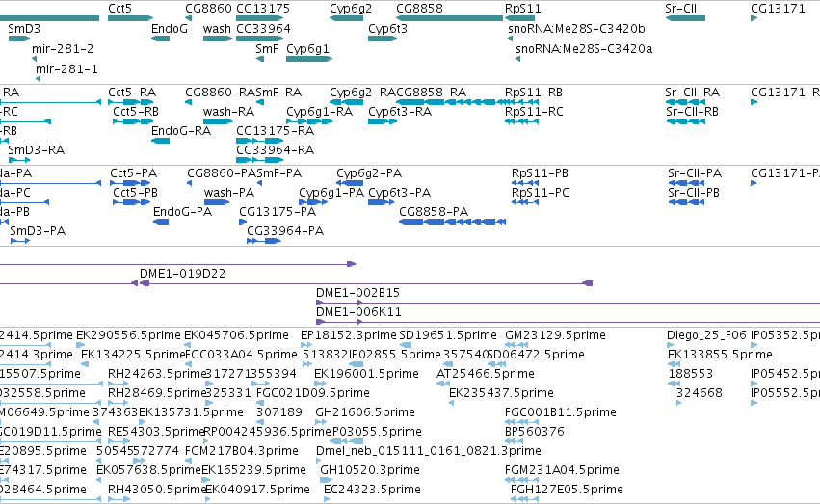Click the Cyp6t3-PA protein label

400,194
